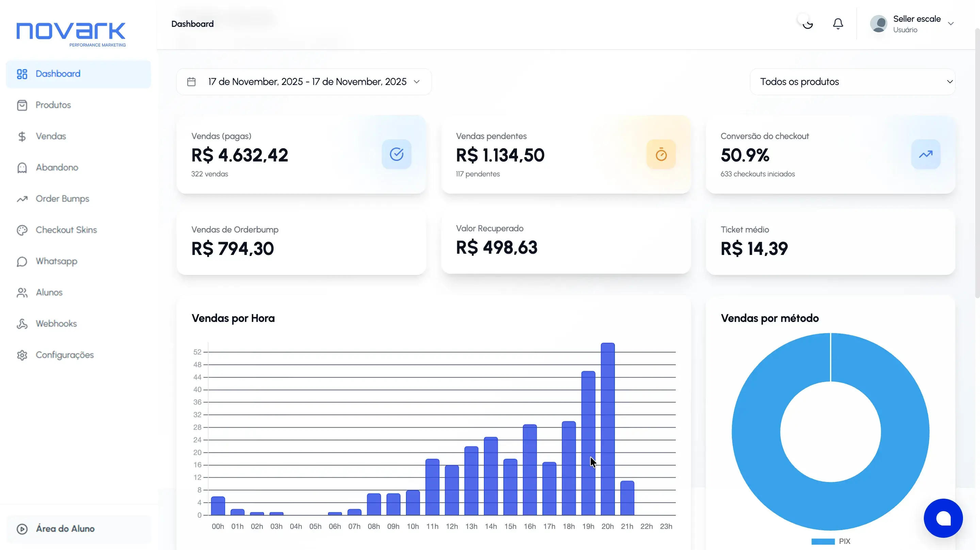Open Checkout Skins palette icon
980x550 pixels.
22,230
